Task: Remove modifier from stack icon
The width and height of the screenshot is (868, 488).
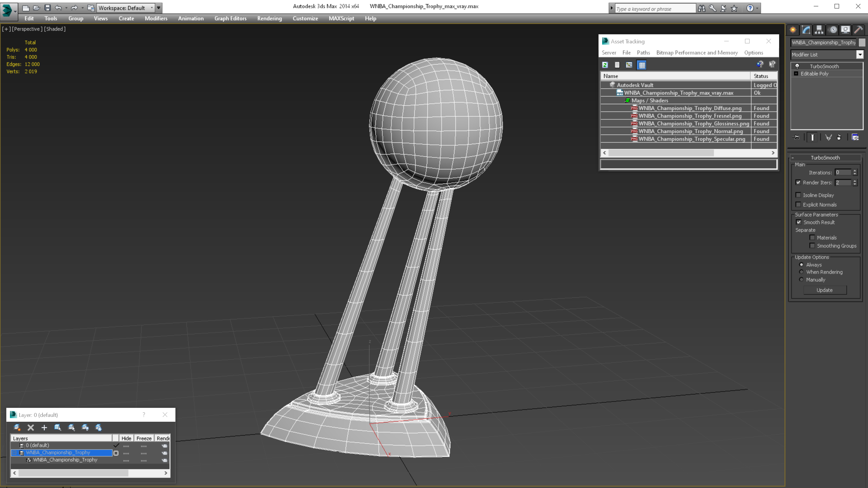Action: pyautogui.click(x=839, y=137)
